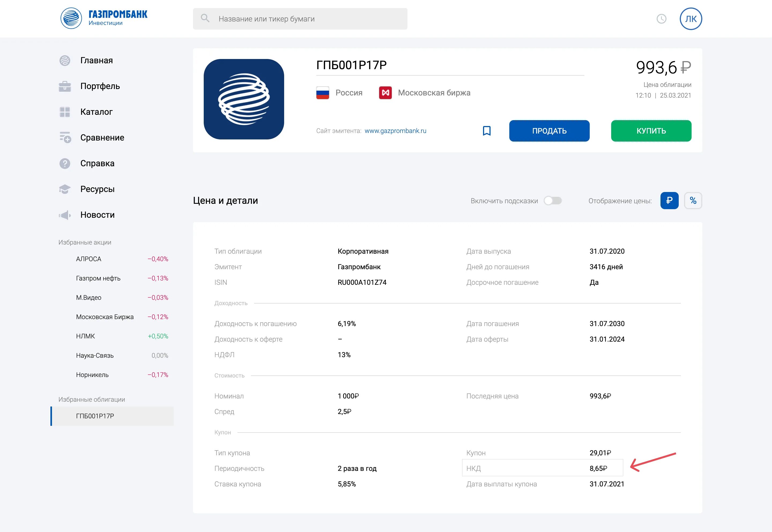Click the Дата оферты value 31.01.2024

pyautogui.click(x=607, y=339)
